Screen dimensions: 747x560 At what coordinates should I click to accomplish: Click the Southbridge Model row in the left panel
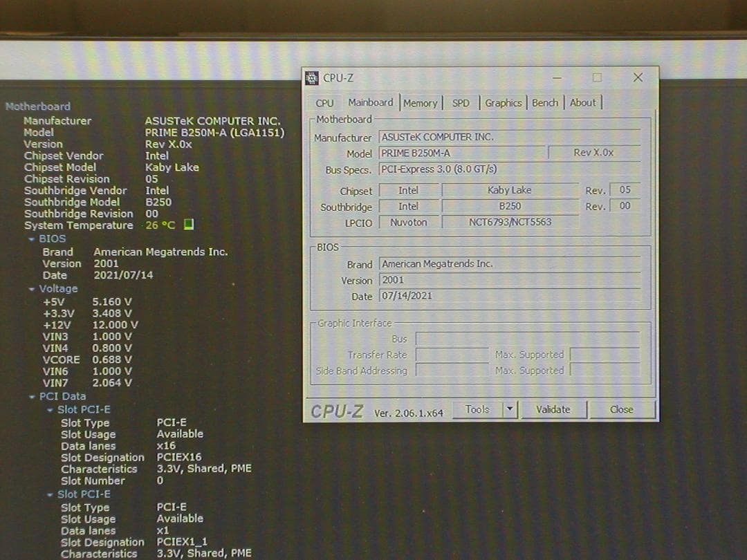[98, 202]
